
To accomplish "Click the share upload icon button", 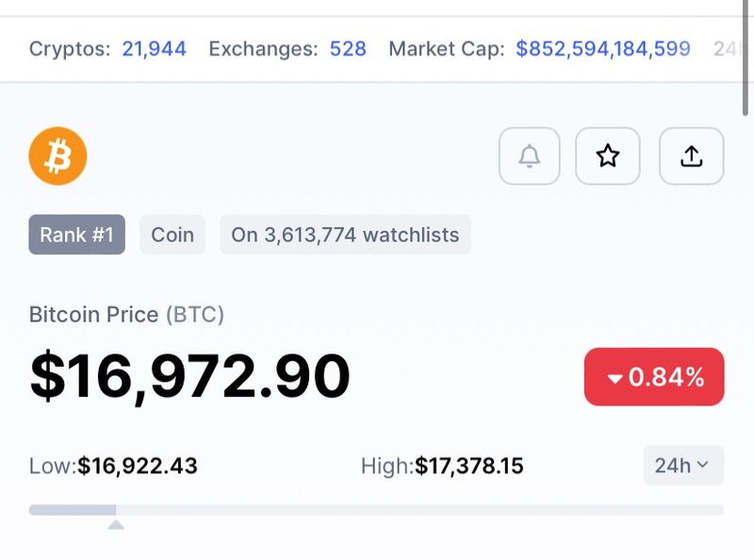I will click(691, 156).
